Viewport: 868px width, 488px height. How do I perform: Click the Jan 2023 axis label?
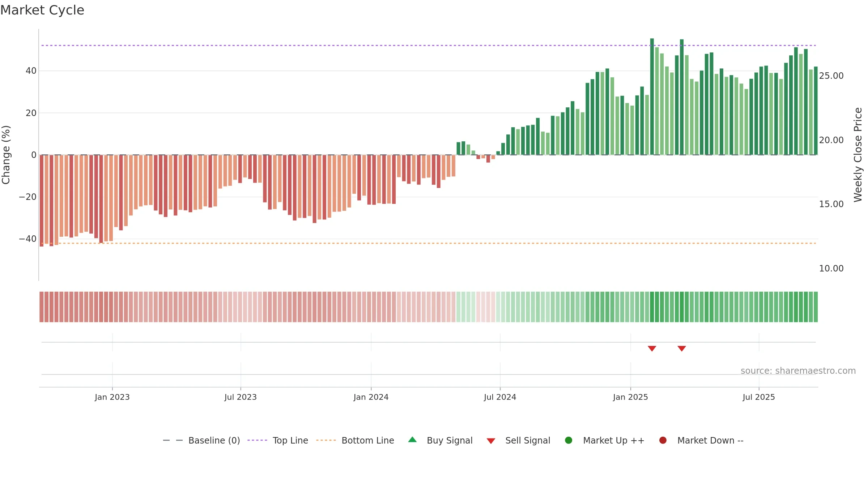point(112,397)
